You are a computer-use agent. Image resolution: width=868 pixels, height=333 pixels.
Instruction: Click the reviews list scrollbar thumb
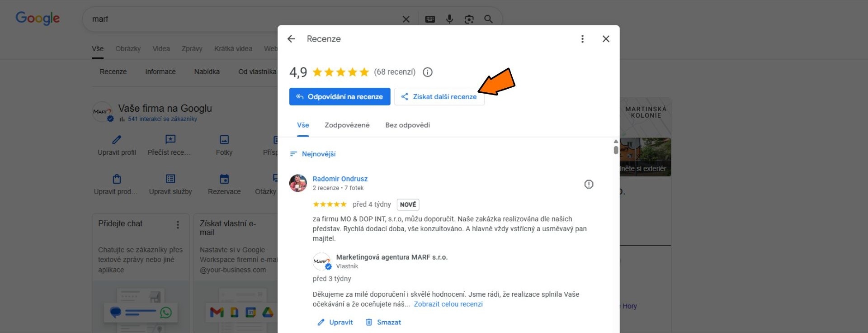coord(616,150)
